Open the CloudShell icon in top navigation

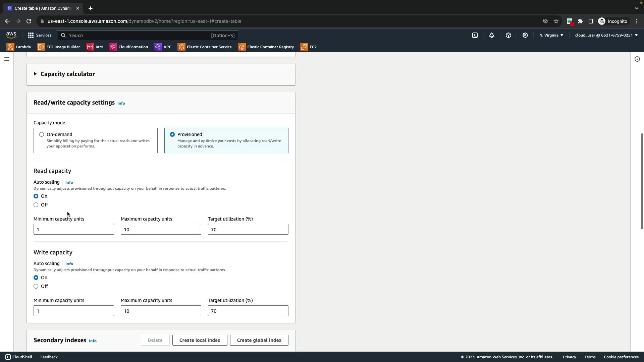click(x=475, y=35)
